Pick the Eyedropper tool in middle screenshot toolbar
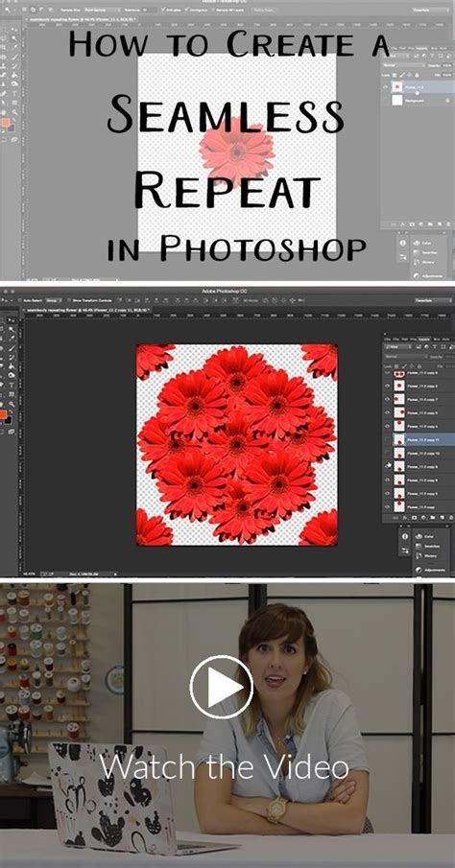This screenshot has height=868, width=455. (x=12, y=339)
